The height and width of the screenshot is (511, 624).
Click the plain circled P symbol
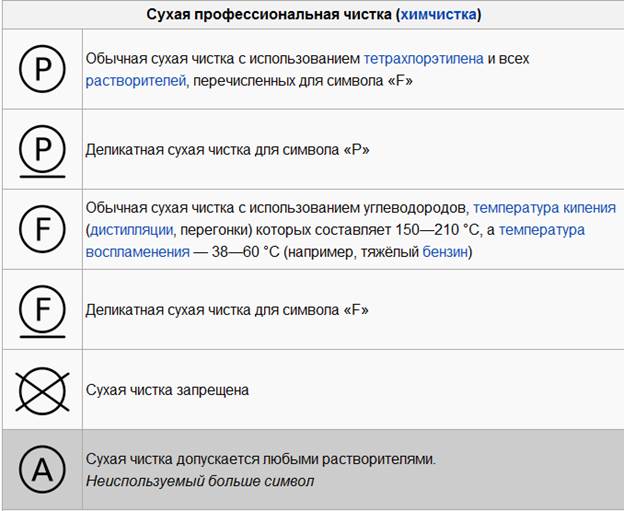[x=42, y=69]
